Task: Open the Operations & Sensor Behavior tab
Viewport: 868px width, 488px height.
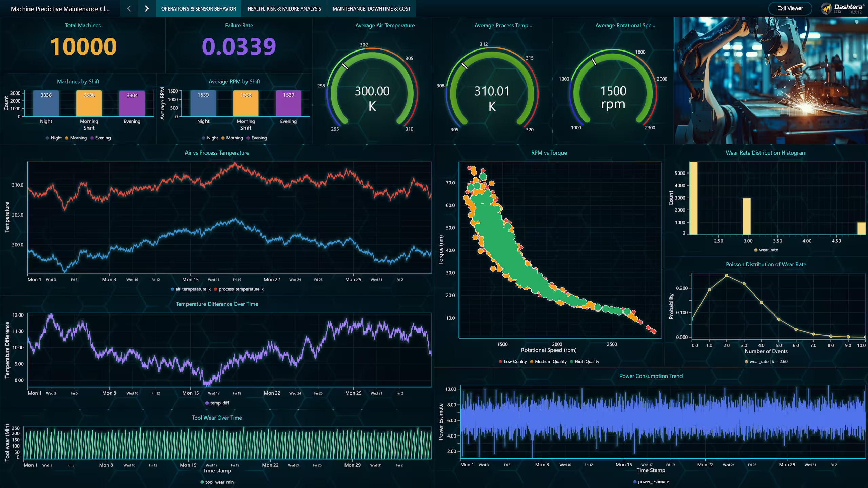Action: point(199,8)
